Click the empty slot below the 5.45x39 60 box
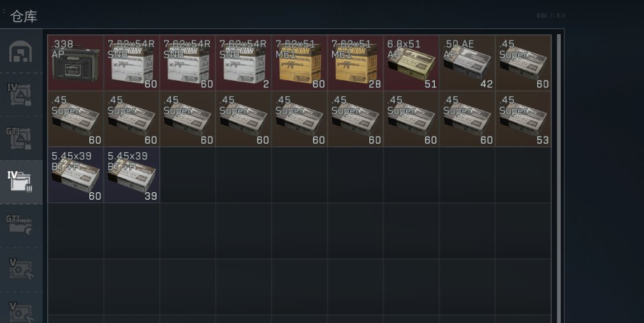 [x=75, y=231]
